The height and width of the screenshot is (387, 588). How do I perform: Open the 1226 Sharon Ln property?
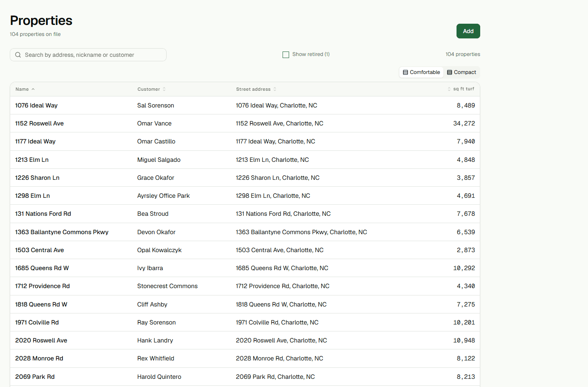[245, 178]
